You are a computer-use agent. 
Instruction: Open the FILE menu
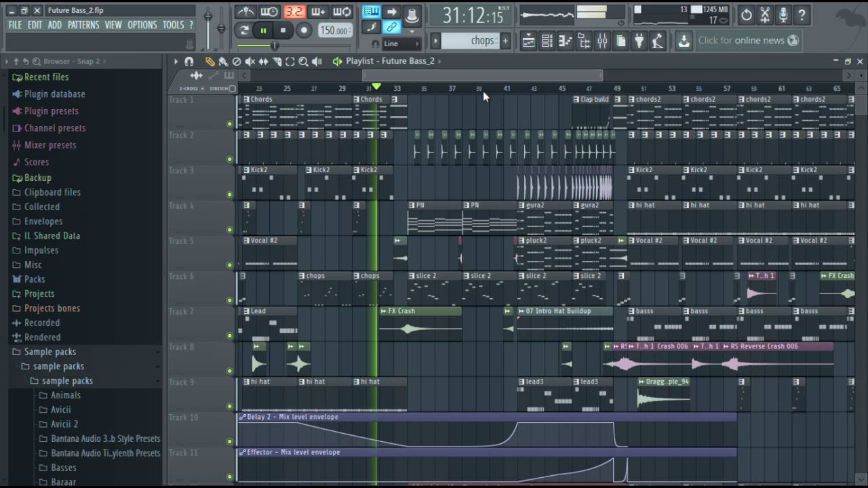click(x=15, y=25)
